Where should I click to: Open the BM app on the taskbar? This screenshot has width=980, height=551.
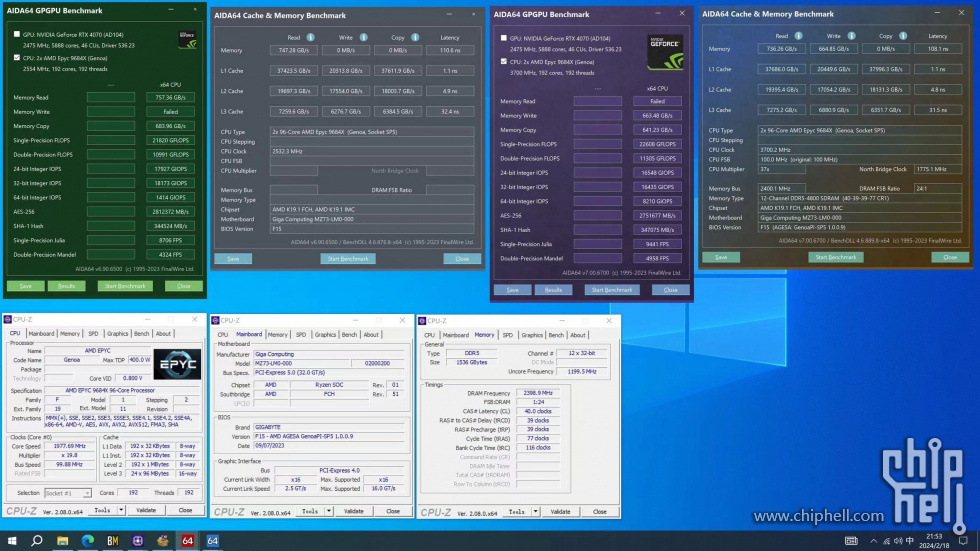click(112, 540)
